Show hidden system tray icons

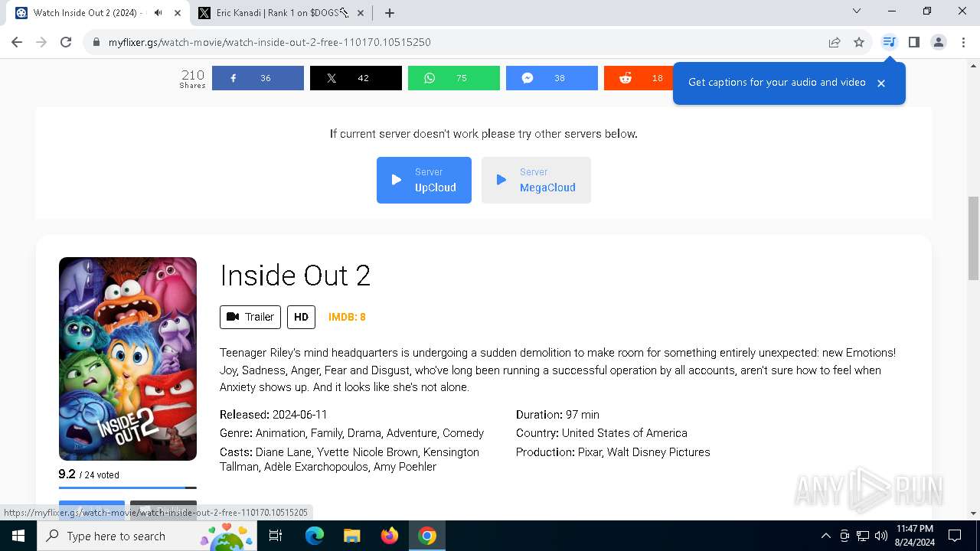point(825,536)
